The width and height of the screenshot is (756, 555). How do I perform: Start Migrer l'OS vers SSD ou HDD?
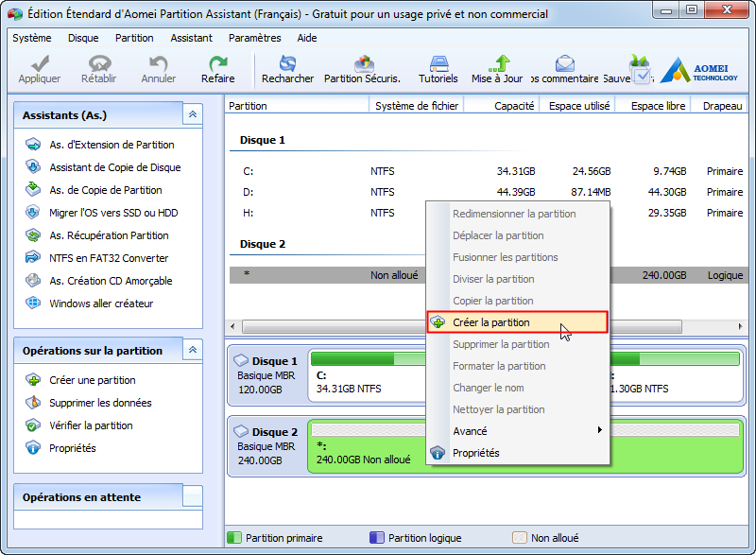[113, 213]
